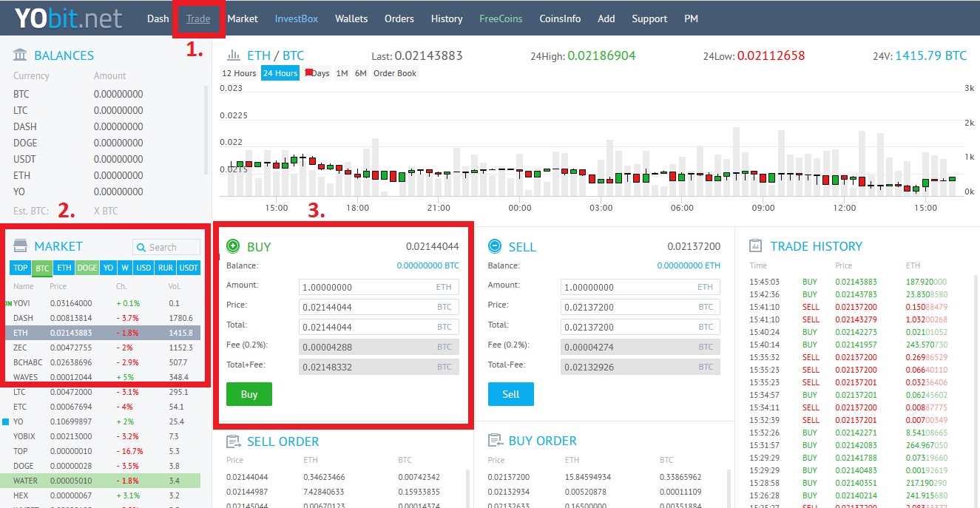This screenshot has width=980, height=508.
Task: Click sell price 0.02137200 in SELL header
Action: click(x=694, y=246)
